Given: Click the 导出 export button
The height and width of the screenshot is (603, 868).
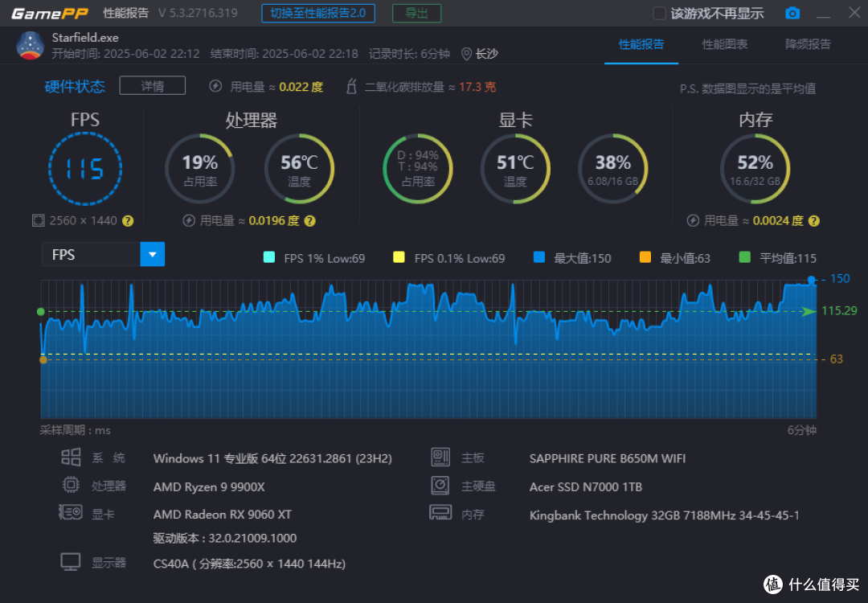Looking at the screenshot, I should (x=417, y=14).
